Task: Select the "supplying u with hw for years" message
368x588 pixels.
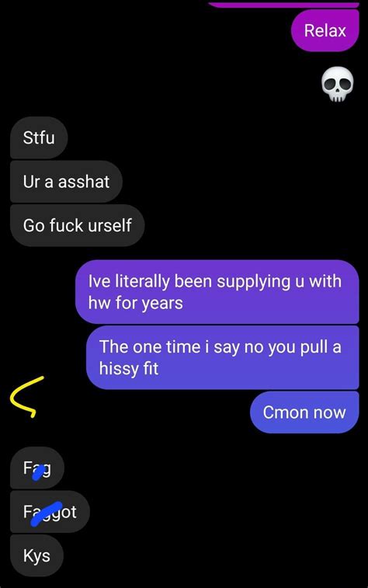Action: [x=217, y=292]
